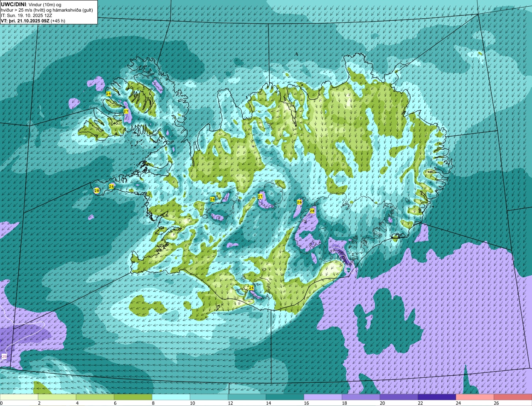Click the 27 gust marker in the Westfjords
532x406 pixels.
(x=126, y=111)
